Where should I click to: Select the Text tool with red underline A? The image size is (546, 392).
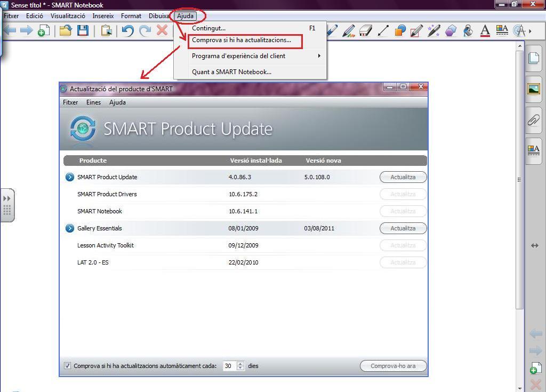coord(485,30)
